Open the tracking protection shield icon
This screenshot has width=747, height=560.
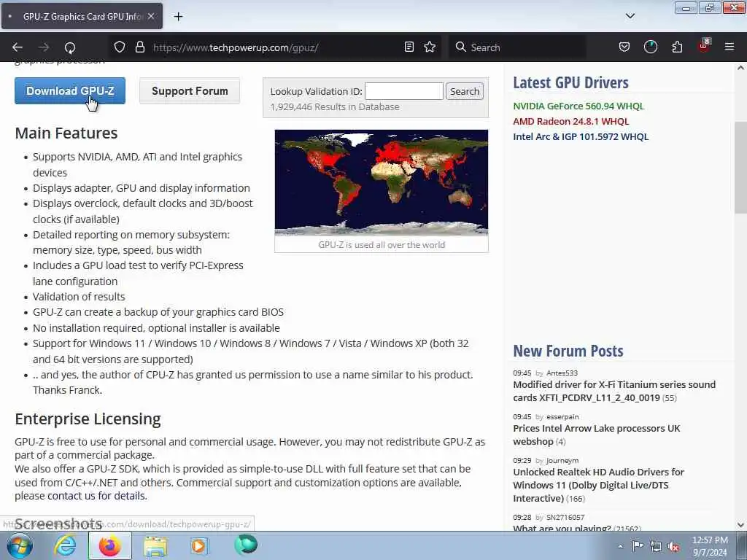point(120,47)
